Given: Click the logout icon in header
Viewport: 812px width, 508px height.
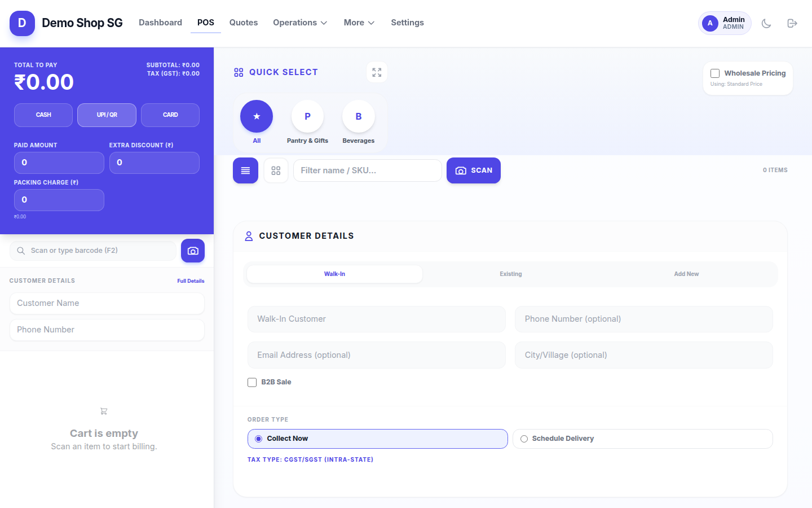Looking at the screenshot, I should pyautogui.click(x=792, y=23).
